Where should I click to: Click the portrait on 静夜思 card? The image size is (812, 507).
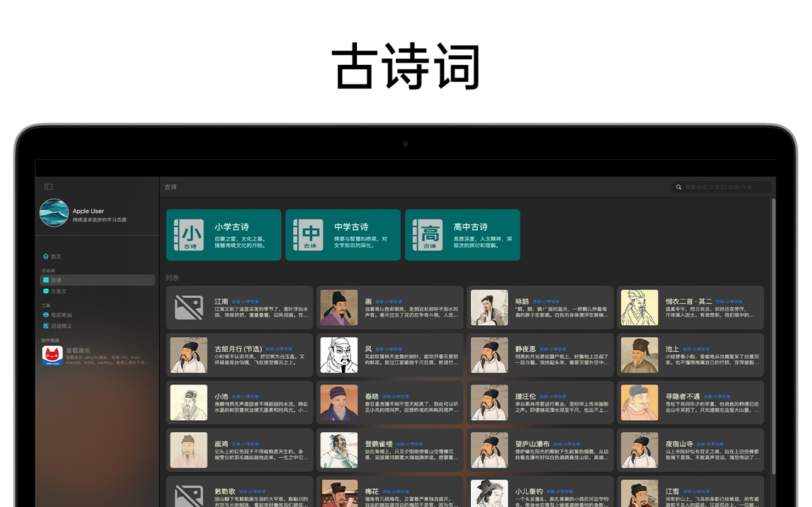coord(489,355)
